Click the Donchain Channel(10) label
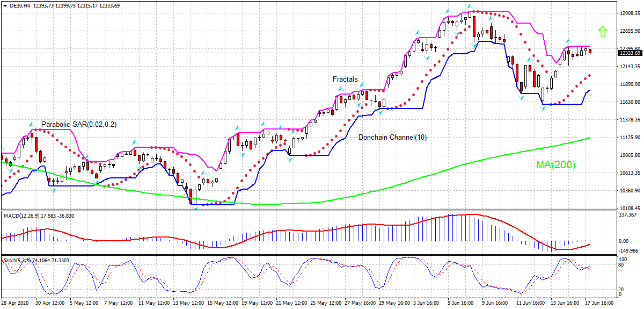 [392, 138]
